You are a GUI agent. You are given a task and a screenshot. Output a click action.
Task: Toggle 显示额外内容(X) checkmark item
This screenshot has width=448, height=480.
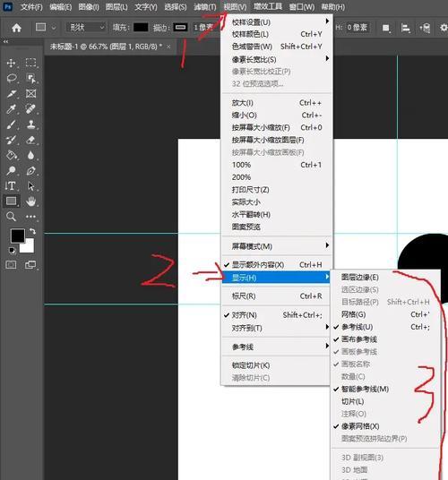coord(276,265)
